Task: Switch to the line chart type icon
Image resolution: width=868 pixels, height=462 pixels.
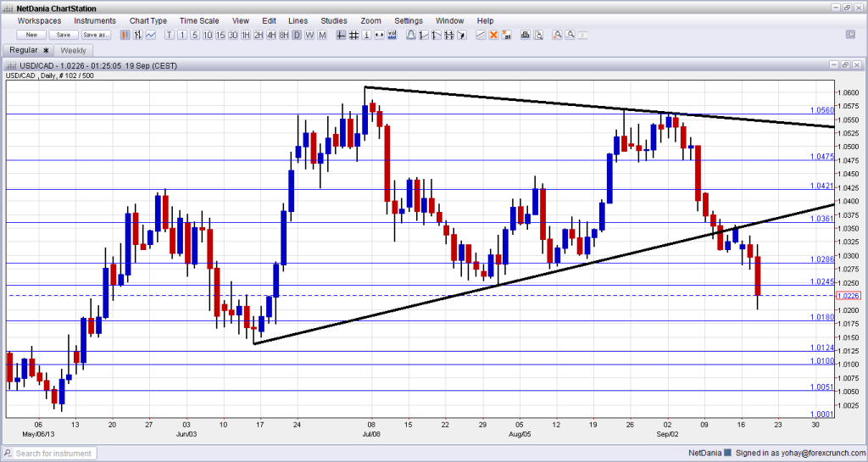Action: pos(150,35)
